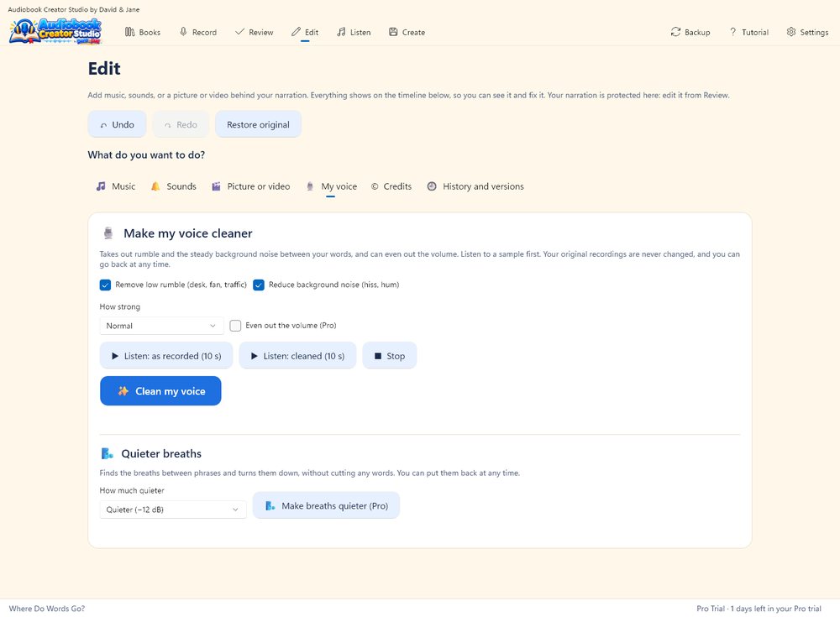Open the How strong dropdown
Screen dimensions: 840x617
(x=161, y=326)
